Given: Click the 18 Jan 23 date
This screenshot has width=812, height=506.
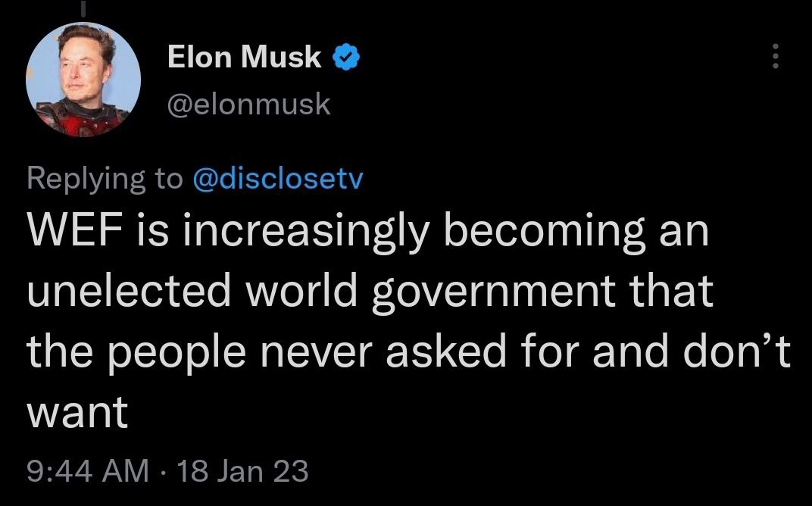Looking at the screenshot, I should pos(242,471).
